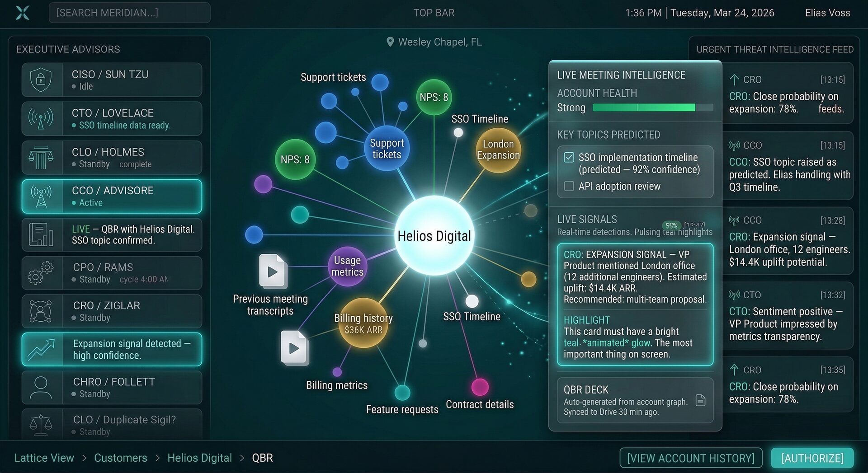Select the CRO people icon for ZIGLAR
868x473 pixels.
click(x=41, y=311)
